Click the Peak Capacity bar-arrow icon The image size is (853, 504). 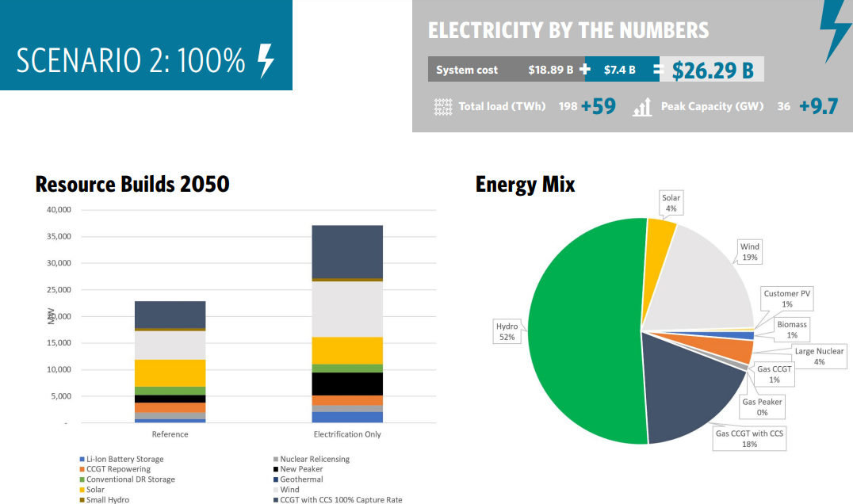[641, 107]
